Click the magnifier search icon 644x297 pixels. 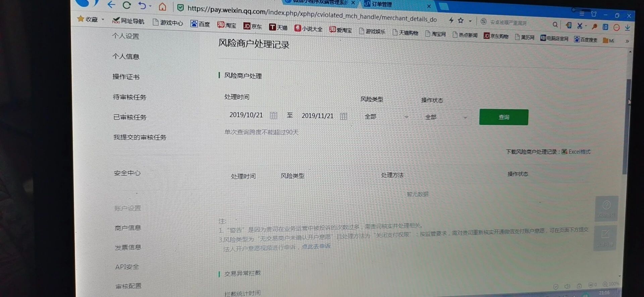pyautogui.click(x=555, y=24)
